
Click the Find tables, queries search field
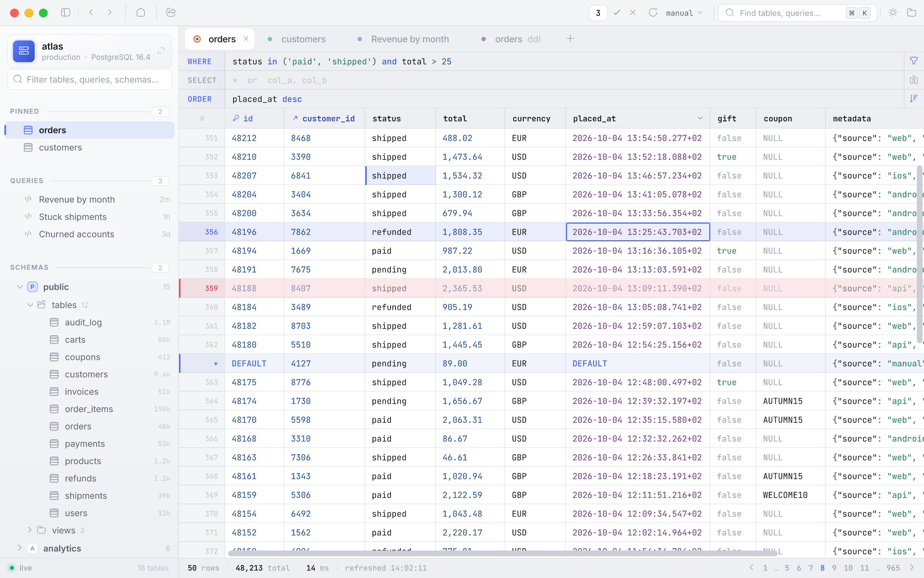tap(798, 13)
